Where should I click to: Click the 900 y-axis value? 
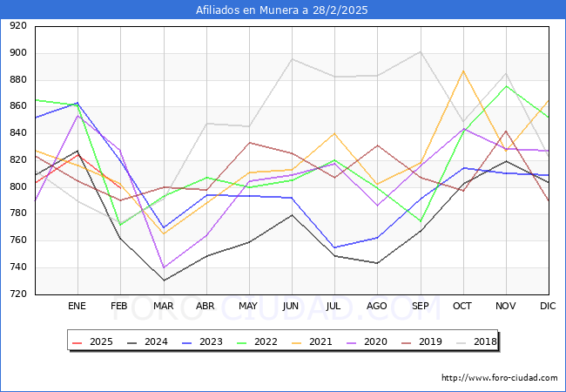pos(18,52)
